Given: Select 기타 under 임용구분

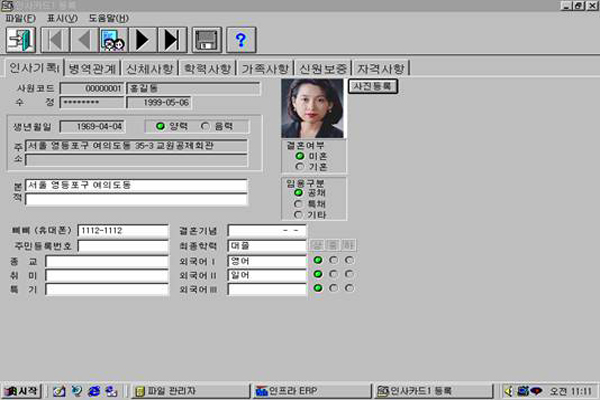Looking at the screenshot, I should click(x=298, y=214).
